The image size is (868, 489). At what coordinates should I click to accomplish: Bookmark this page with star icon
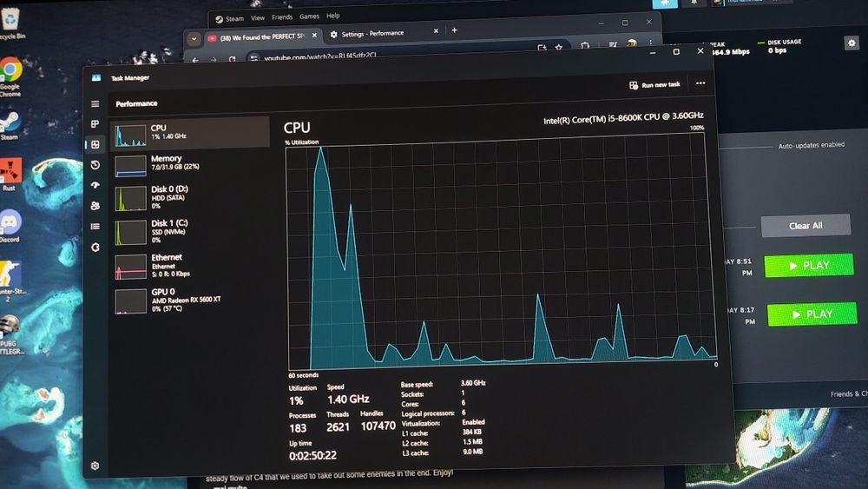(x=559, y=48)
